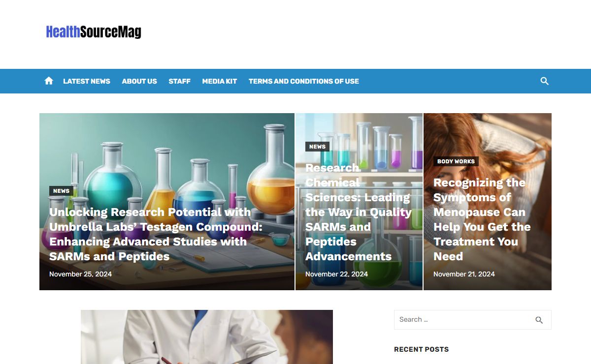Image resolution: width=591 pixels, height=364 pixels.
Task: Open Terms and Conditions of Use
Action: point(304,81)
